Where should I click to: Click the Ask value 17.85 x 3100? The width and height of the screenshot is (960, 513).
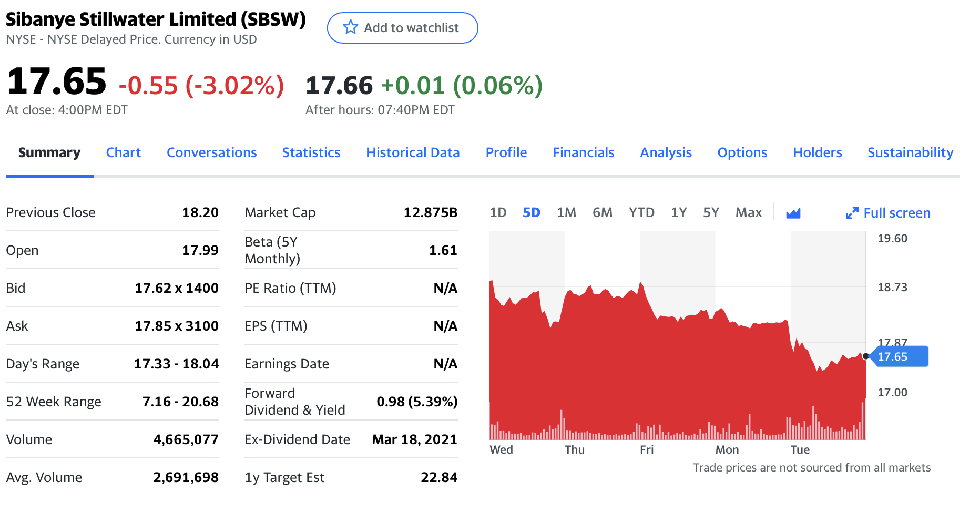176,326
